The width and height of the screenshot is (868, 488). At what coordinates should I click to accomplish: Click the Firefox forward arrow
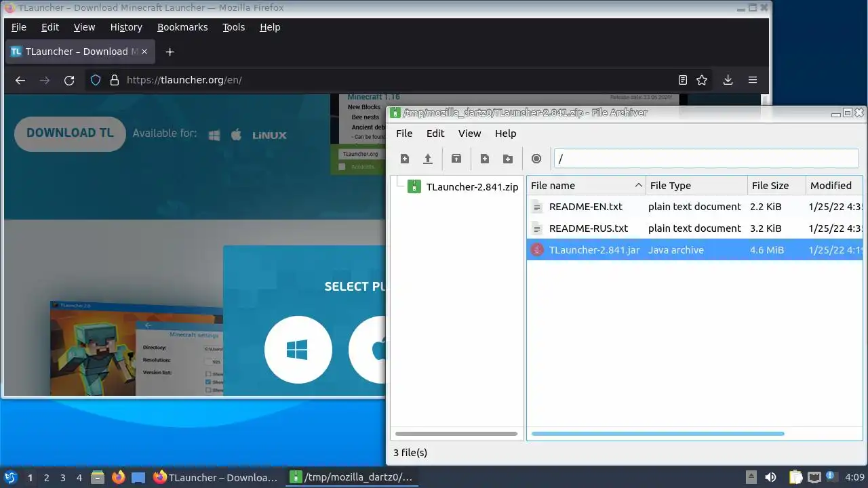pos(45,80)
